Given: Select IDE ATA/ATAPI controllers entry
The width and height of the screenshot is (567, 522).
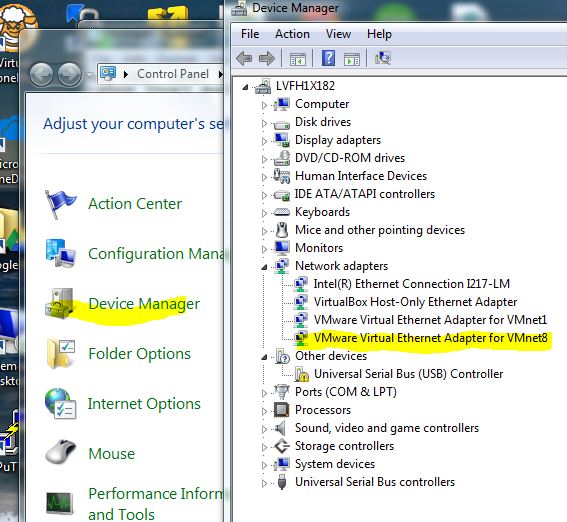Looking at the screenshot, I should (x=364, y=194).
